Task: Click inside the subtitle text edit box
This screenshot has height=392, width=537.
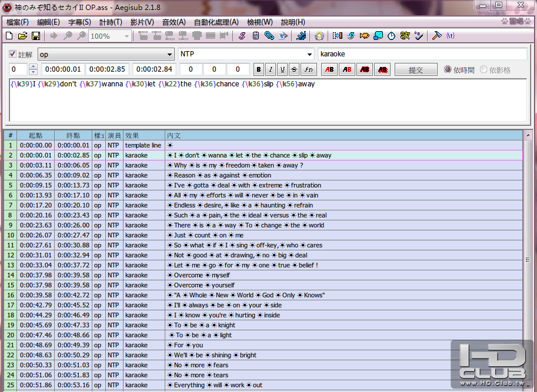Action: (x=268, y=100)
